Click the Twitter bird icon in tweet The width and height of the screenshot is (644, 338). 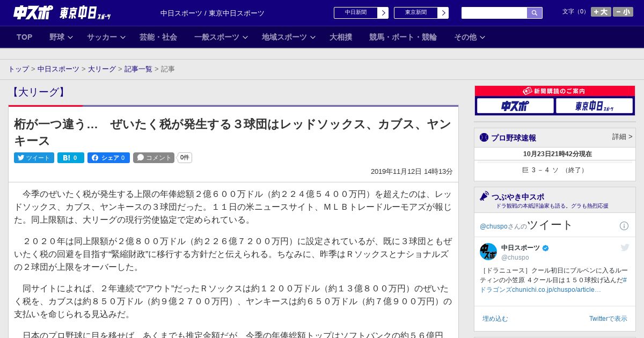tap(625, 247)
